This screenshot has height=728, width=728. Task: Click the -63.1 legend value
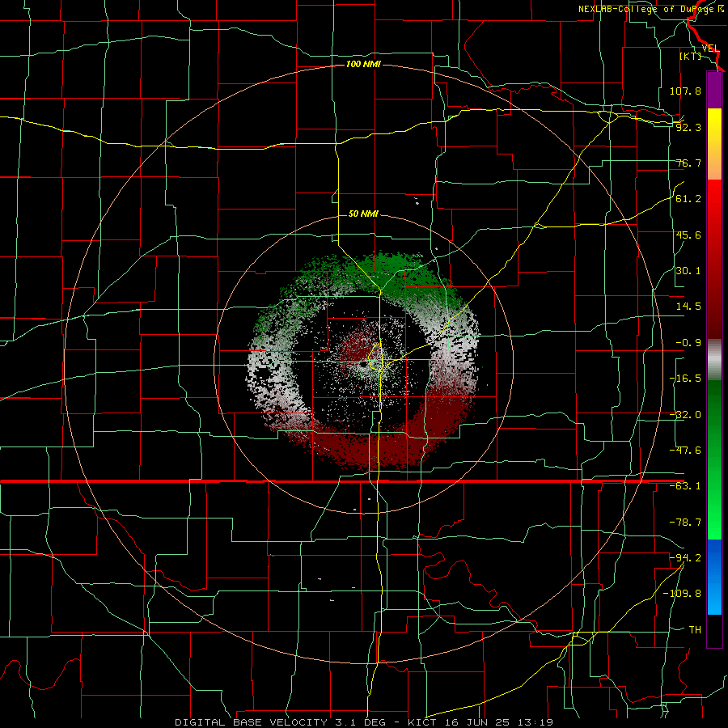[x=685, y=486]
